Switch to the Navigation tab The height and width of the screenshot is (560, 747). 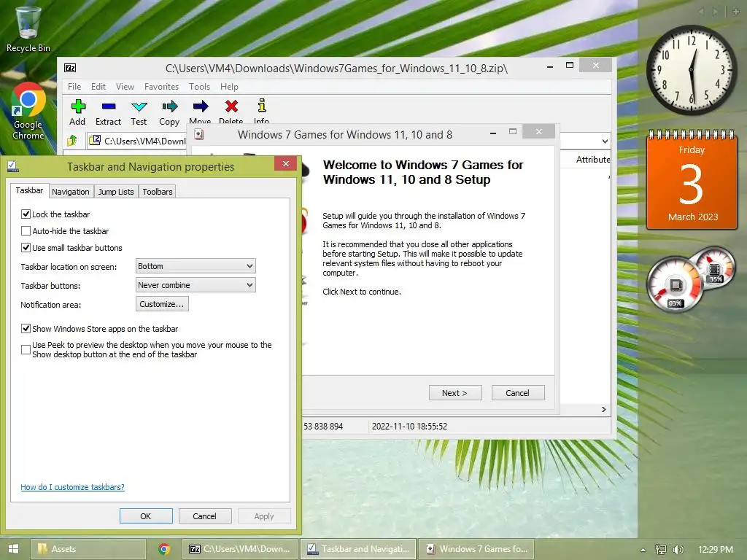click(71, 192)
